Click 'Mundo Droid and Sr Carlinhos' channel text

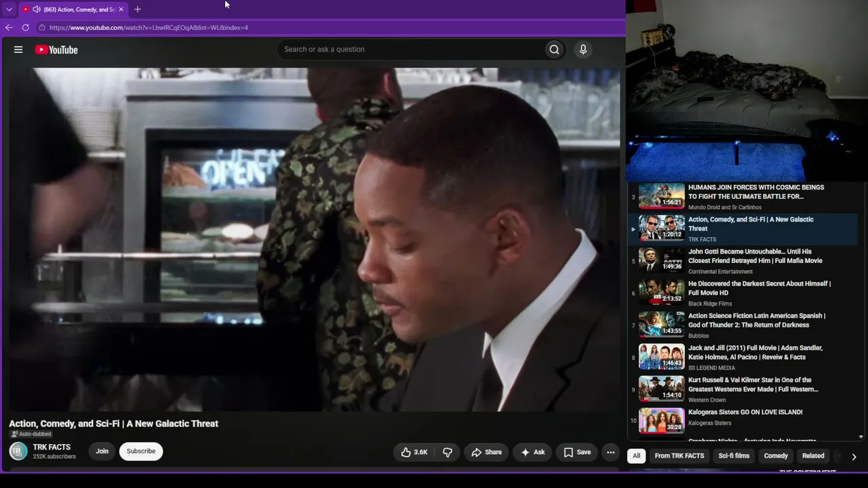(725, 207)
